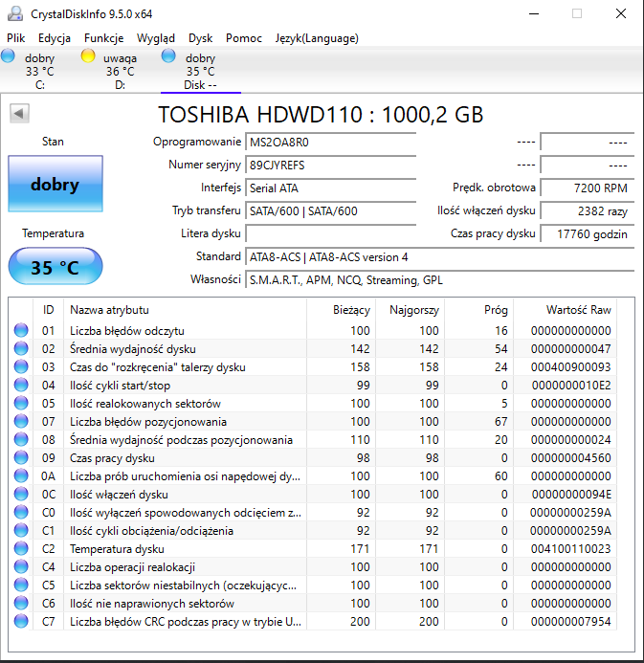Click the blue 'dobry' health status button

56,184
